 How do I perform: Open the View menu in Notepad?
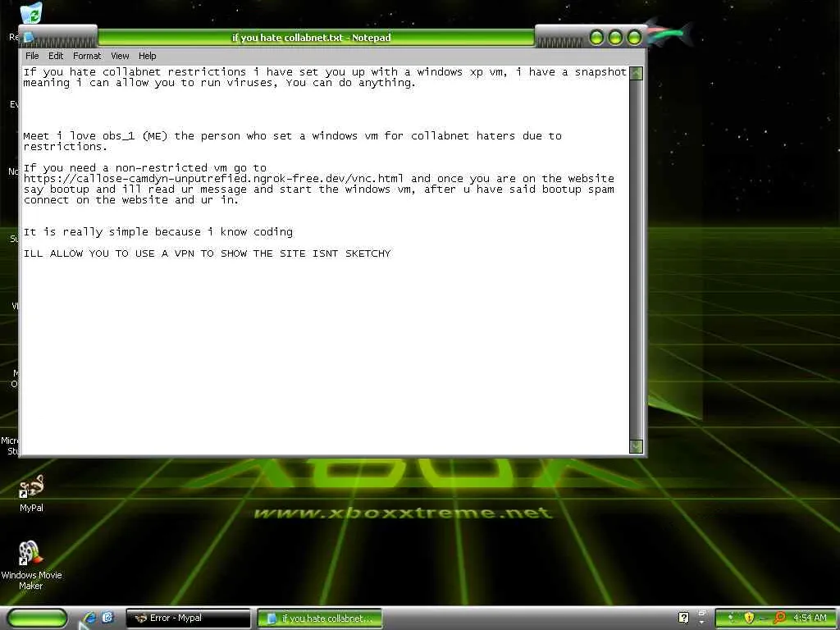120,56
